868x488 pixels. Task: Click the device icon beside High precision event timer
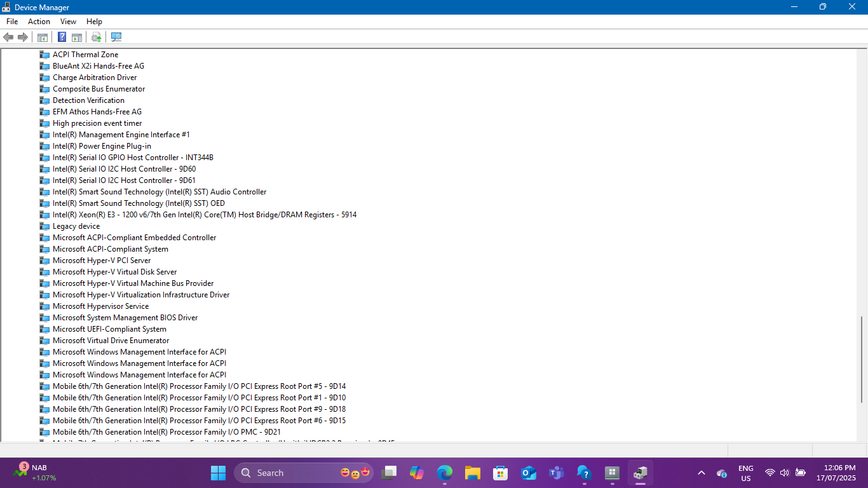click(44, 123)
